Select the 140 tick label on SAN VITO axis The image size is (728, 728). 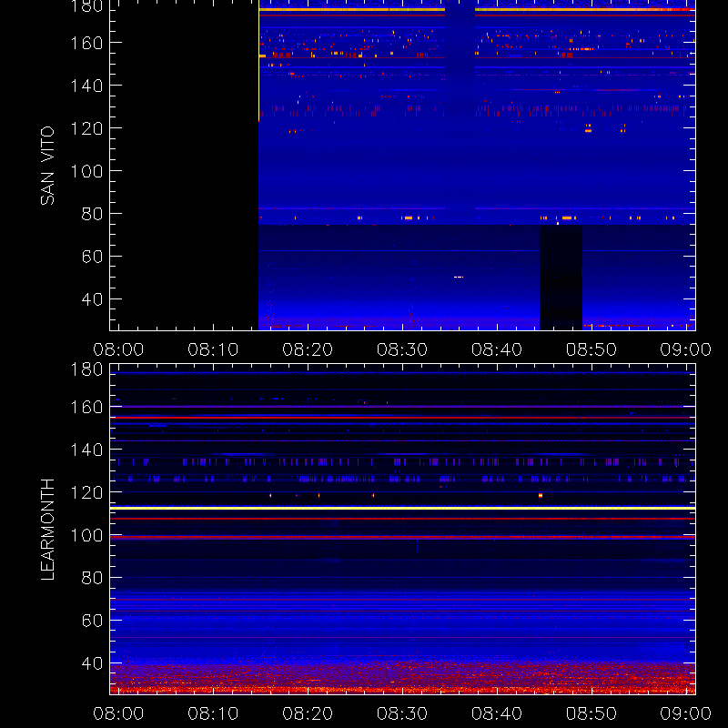(86, 86)
